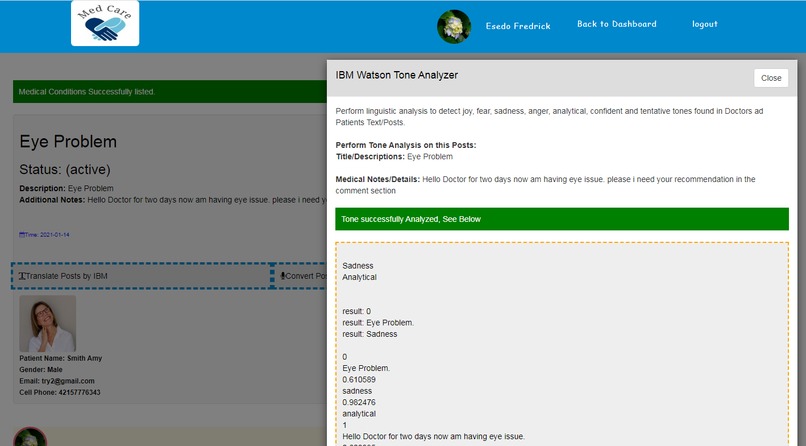
Task: Click the Tone successfully Analyzed banner
Action: pyautogui.click(x=562, y=219)
